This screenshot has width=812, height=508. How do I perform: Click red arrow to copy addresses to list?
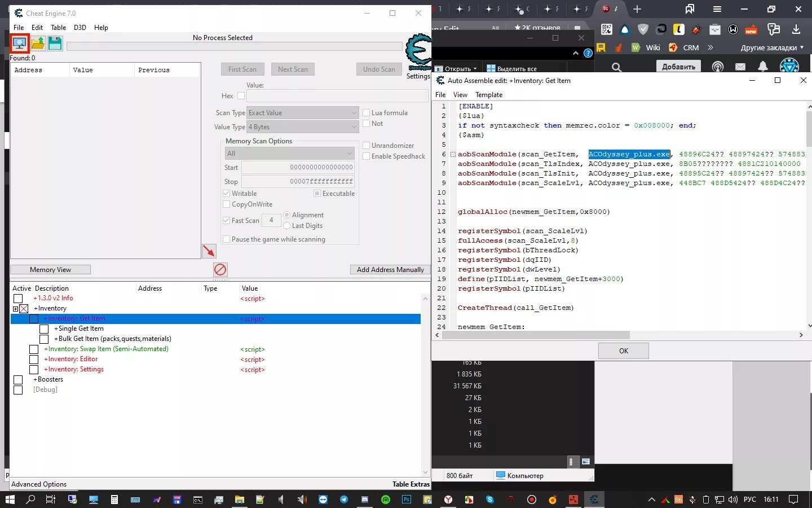[209, 251]
